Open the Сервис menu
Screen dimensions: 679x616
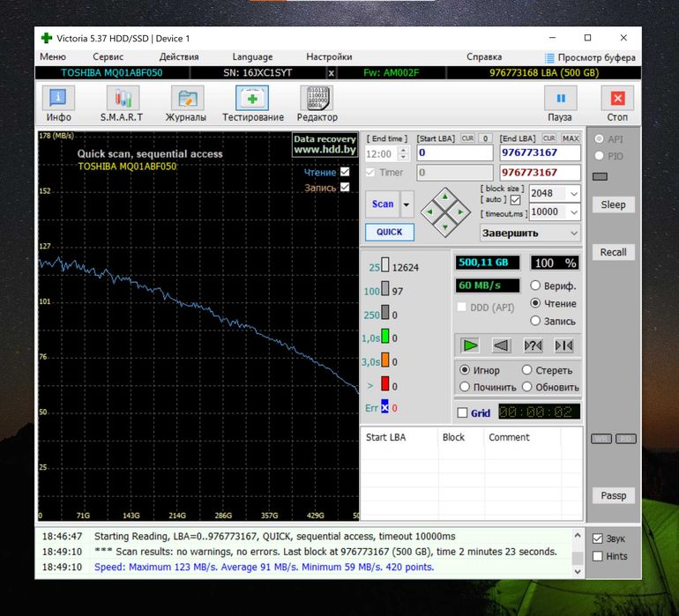tap(108, 57)
